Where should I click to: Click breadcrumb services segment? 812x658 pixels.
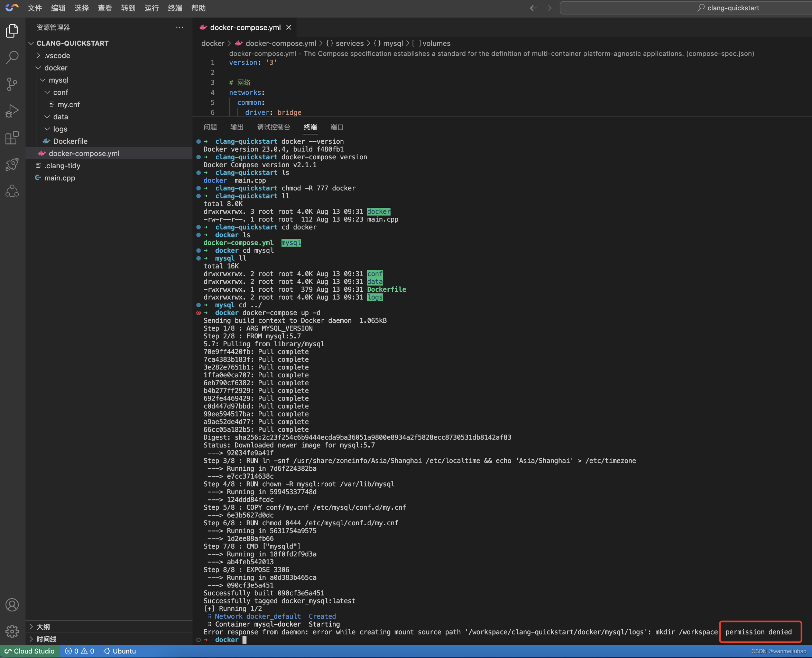[x=345, y=43]
